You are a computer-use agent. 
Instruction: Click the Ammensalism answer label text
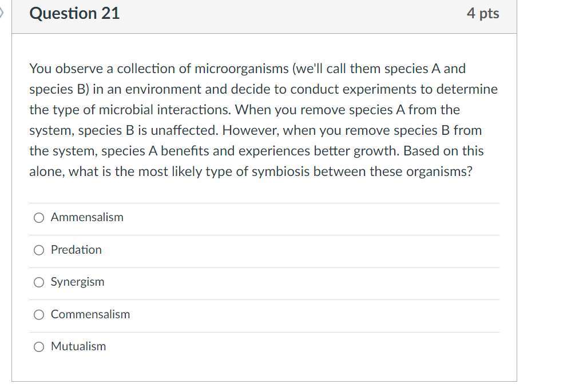[x=87, y=217]
